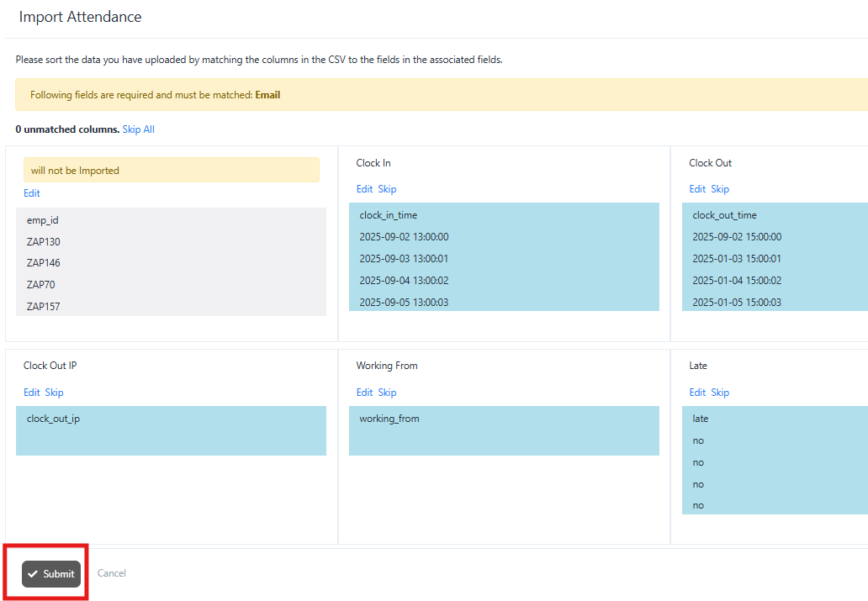Edit the Clock Out IP mapping

(32, 393)
